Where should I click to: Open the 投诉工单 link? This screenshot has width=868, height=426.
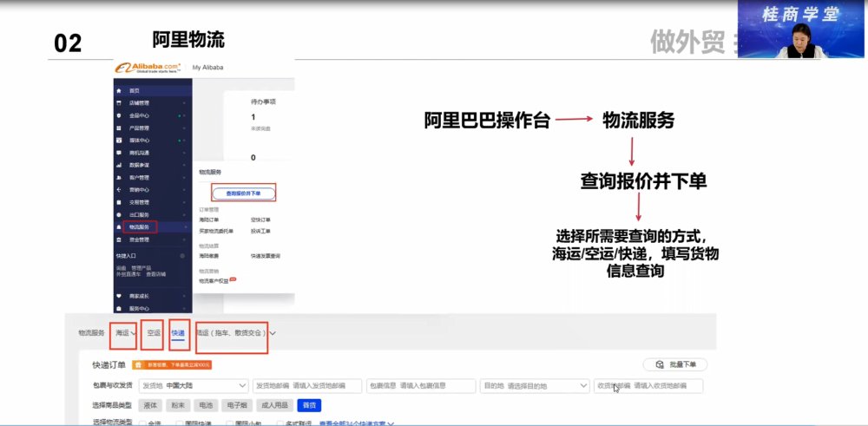tap(260, 231)
